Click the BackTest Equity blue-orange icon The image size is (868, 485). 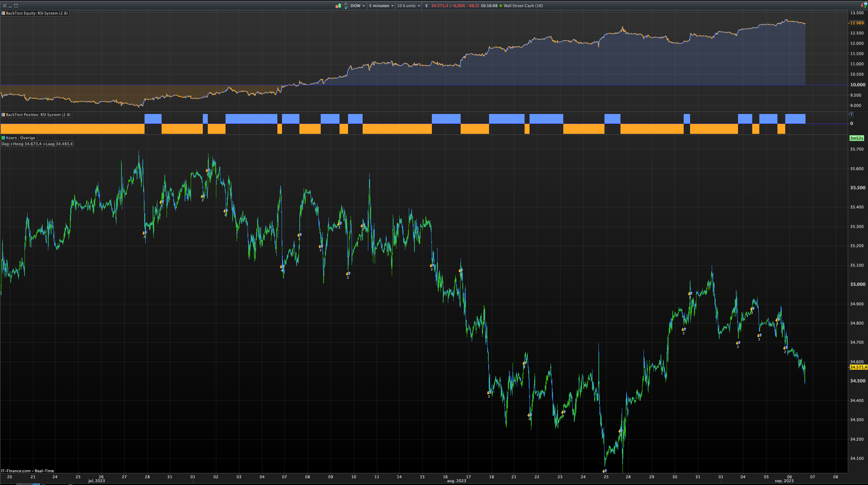(3, 13)
